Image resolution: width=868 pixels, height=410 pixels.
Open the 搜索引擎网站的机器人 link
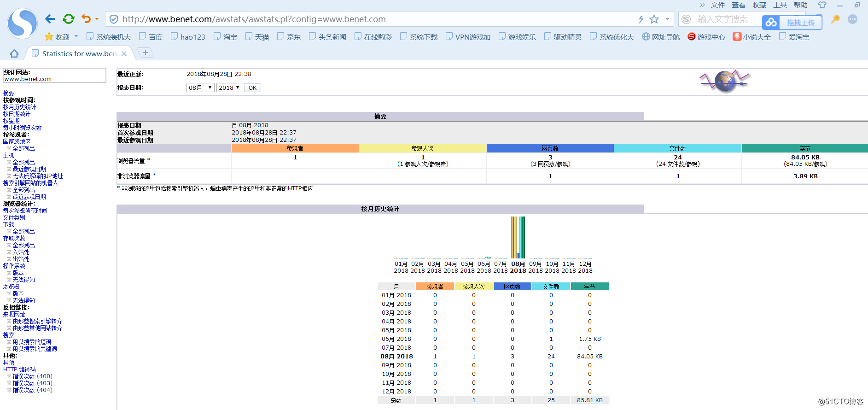coord(30,183)
